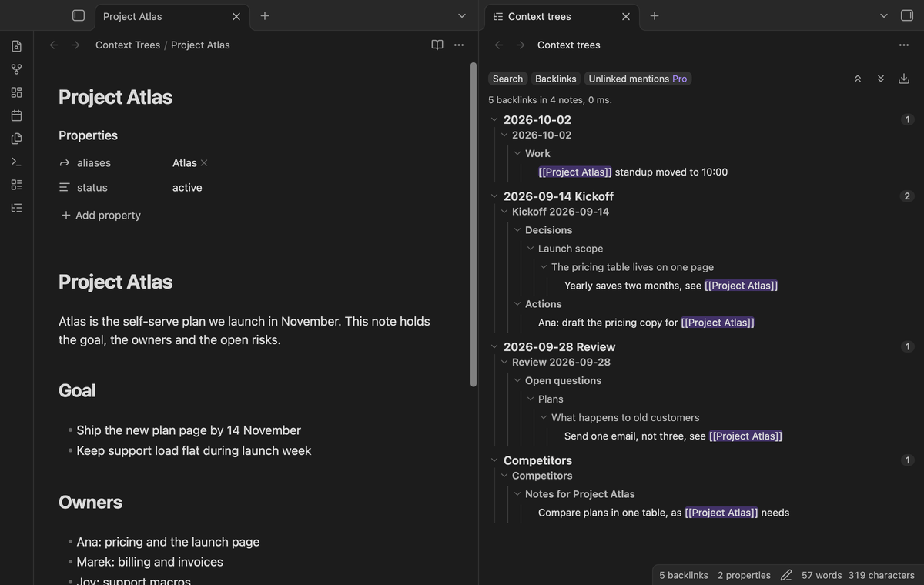The height and width of the screenshot is (585, 924).
Task: Open link in standup moved to 10:00 row
Action: pyautogui.click(x=575, y=172)
